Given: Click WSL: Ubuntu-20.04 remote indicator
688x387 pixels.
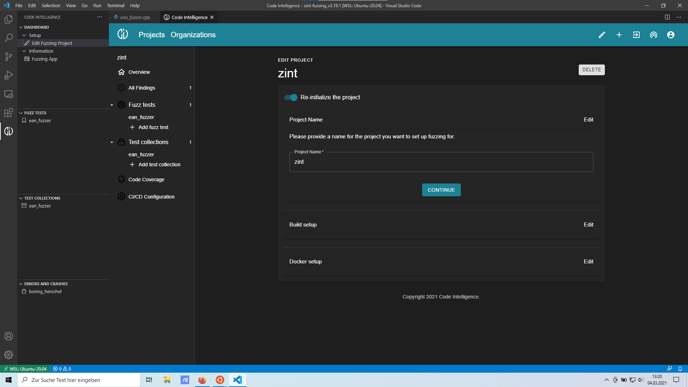Looking at the screenshot, I should (25, 369).
